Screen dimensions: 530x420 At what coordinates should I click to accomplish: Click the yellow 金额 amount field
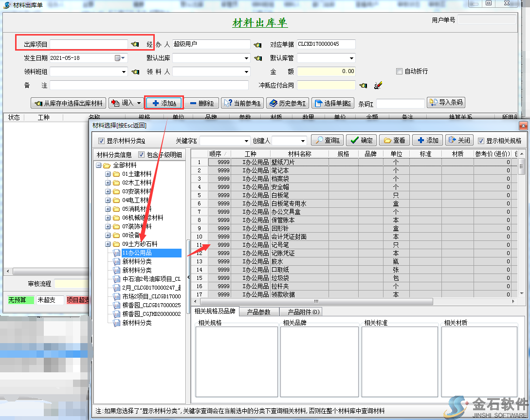[326, 72]
